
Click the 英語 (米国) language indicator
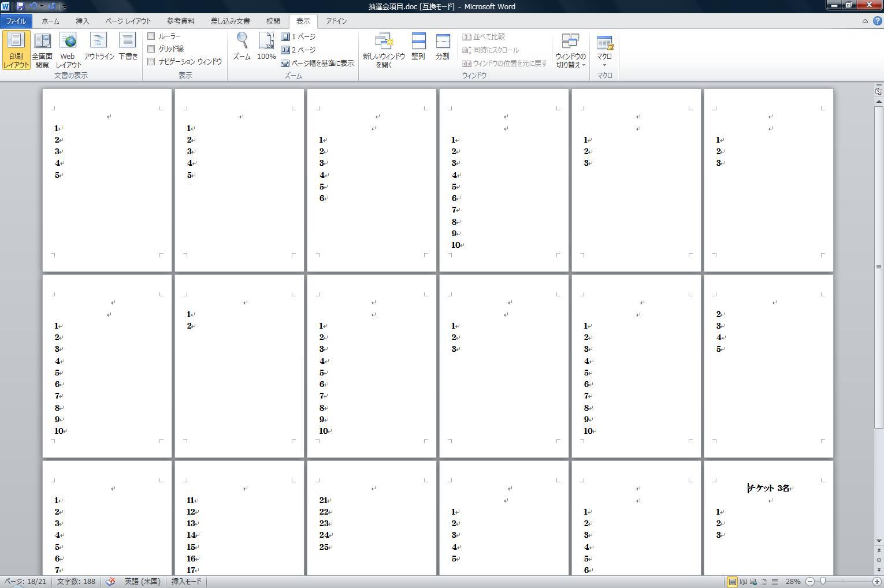142,582
